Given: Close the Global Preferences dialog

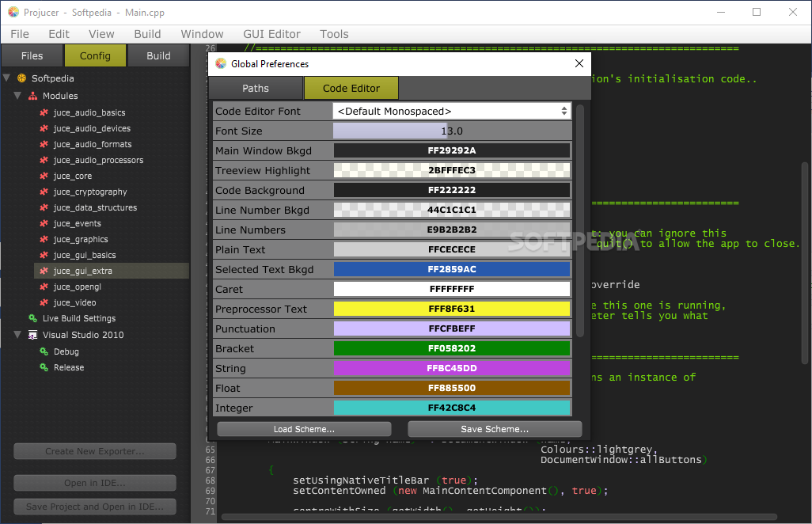Looking at the screenshot, I should (x=579, y=63).
